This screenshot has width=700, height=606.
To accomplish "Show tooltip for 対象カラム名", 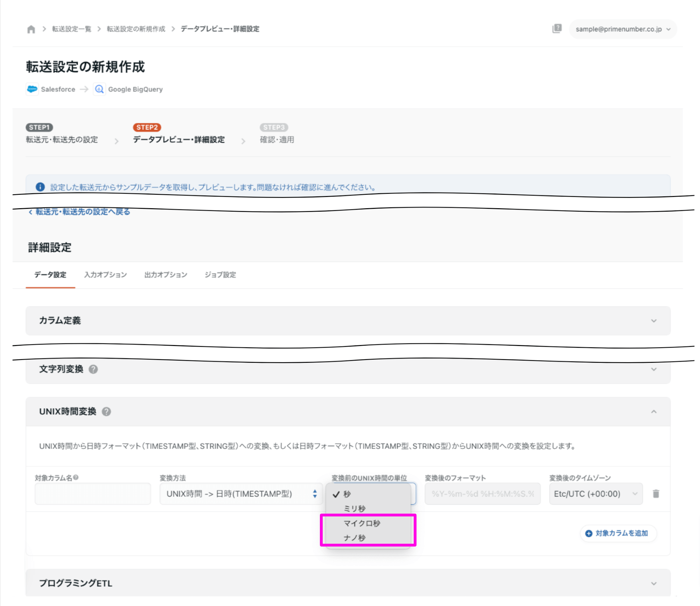I will pyautogui.click(x=76, y=478).
